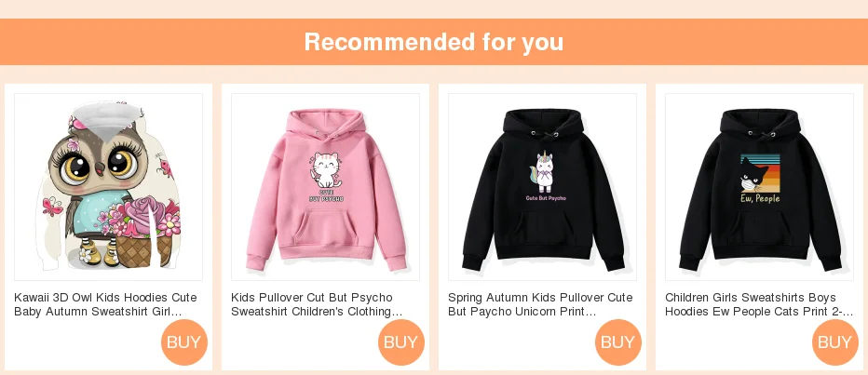Open 'Kawaii 3D Owl Kids Hoodies' title link
Screen dimensions: 868x375
(x=105, y=304)
